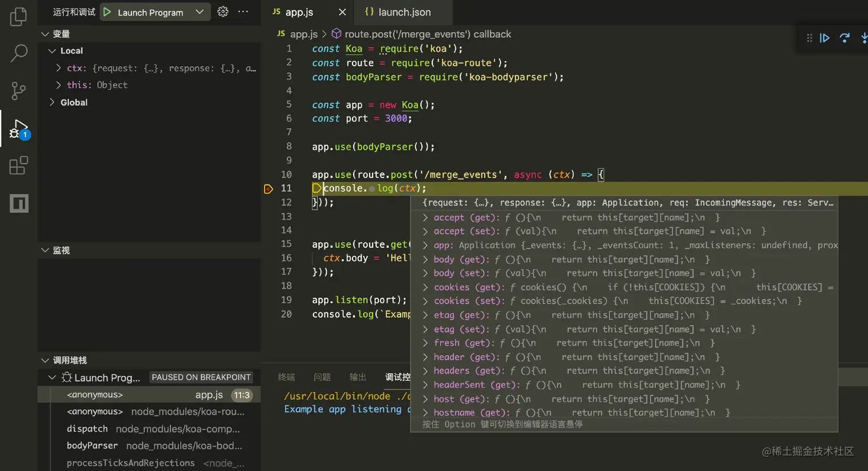Expand host (get) property in hover
Viewport: 868px width, 471px height.
tap(425, 399)
